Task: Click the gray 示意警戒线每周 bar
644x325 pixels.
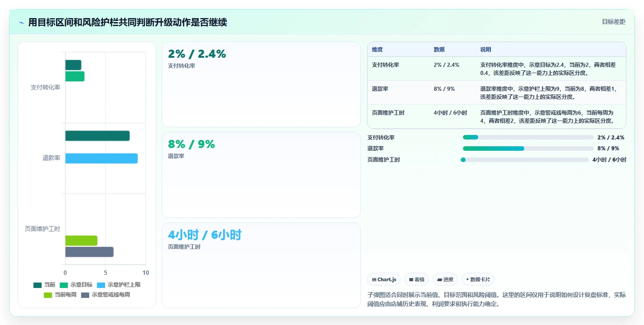Action: pyautogui.click(x=89, y=252)
